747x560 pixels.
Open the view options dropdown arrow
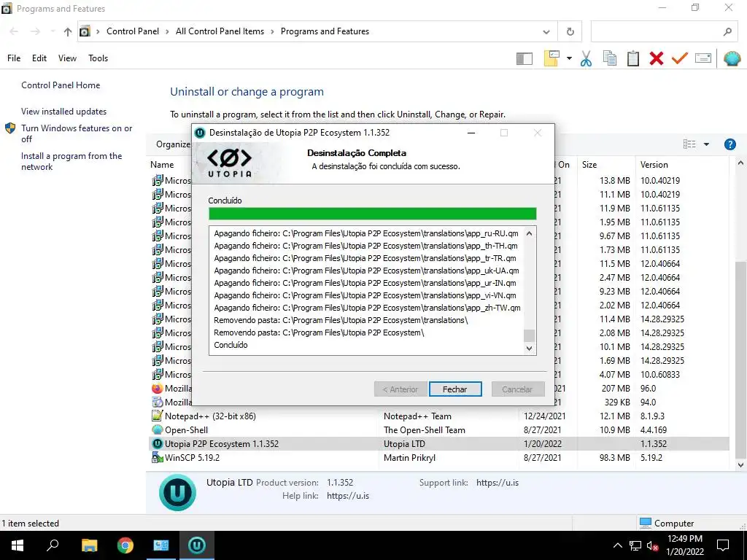click(706, 144)
